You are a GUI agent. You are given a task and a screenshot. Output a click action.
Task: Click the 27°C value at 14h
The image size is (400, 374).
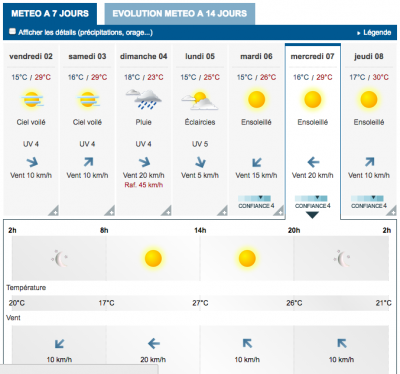pyautogui.click(x=200, y=303)
